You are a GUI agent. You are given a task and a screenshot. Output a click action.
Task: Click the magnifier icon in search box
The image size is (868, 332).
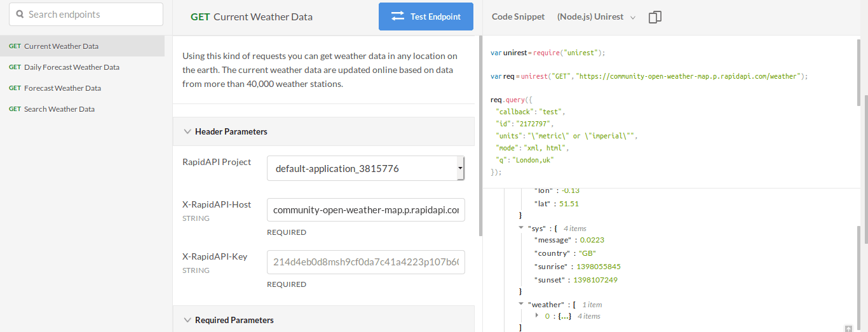pyautogui.click(x=20, y=15)
